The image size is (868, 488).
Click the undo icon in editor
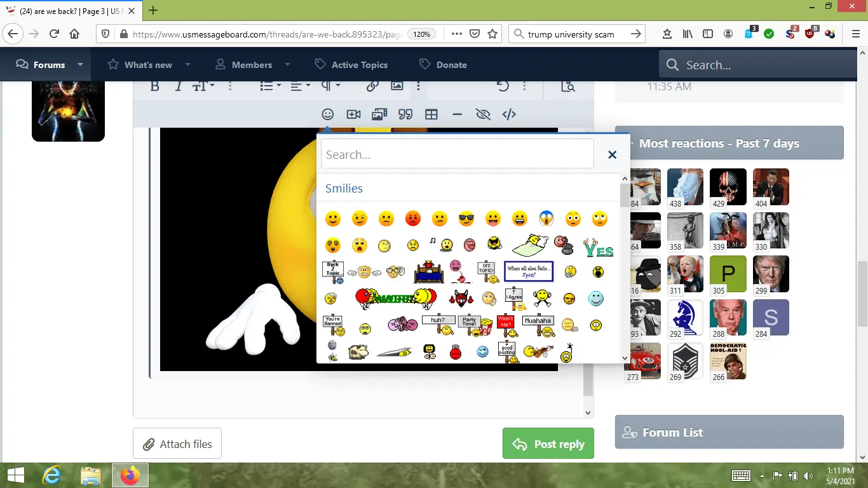click(503, 86)
